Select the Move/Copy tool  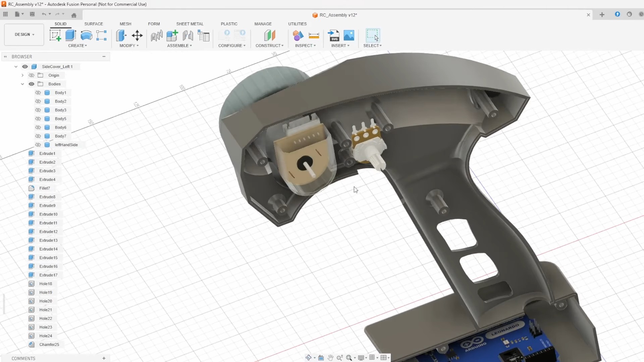137,35
